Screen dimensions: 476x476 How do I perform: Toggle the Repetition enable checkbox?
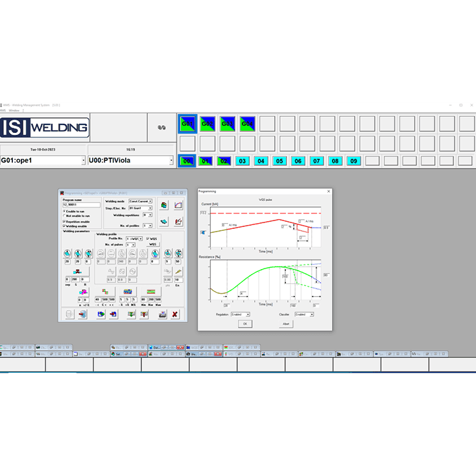pos(64,221)
